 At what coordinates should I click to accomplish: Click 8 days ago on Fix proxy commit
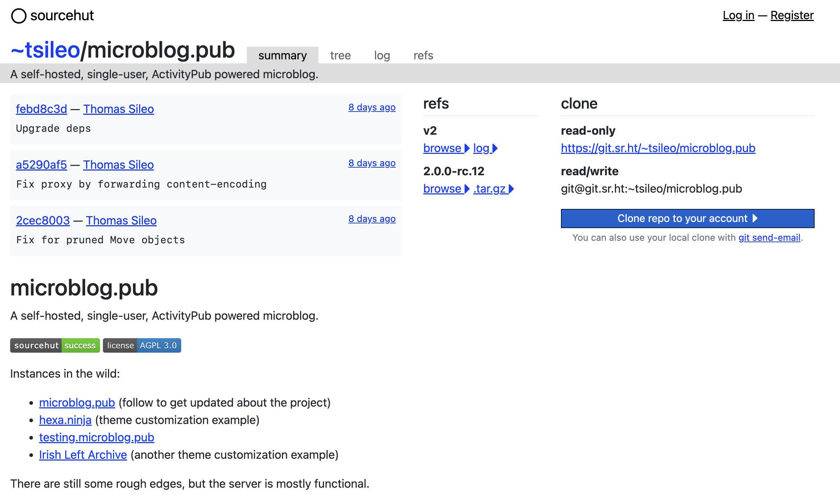click(x=372, y=163)
